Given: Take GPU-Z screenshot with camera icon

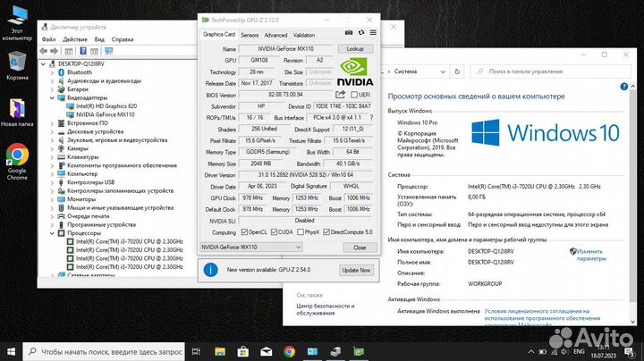Looking at the screenshot, I should (349, 33).
